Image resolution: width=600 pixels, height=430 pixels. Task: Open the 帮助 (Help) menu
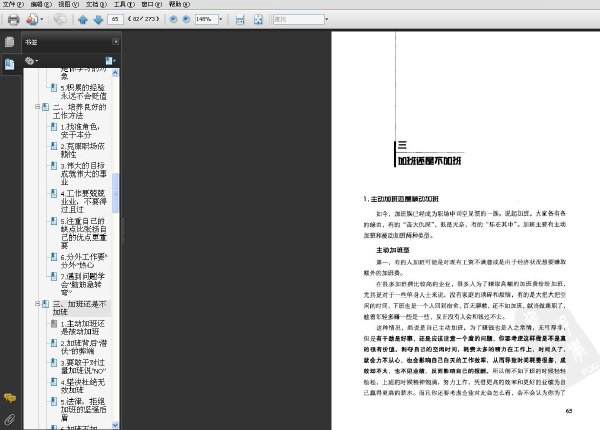click(179, 4)
